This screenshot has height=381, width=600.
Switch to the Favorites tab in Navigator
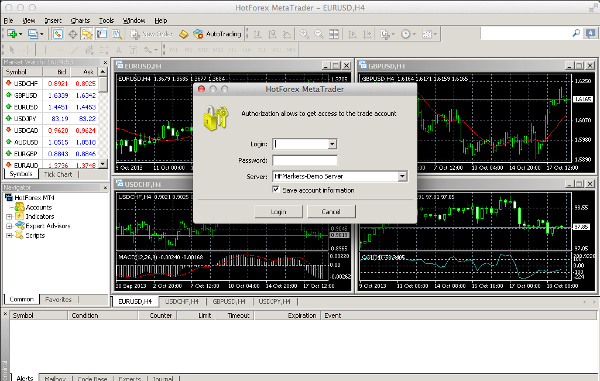[58, 300]
